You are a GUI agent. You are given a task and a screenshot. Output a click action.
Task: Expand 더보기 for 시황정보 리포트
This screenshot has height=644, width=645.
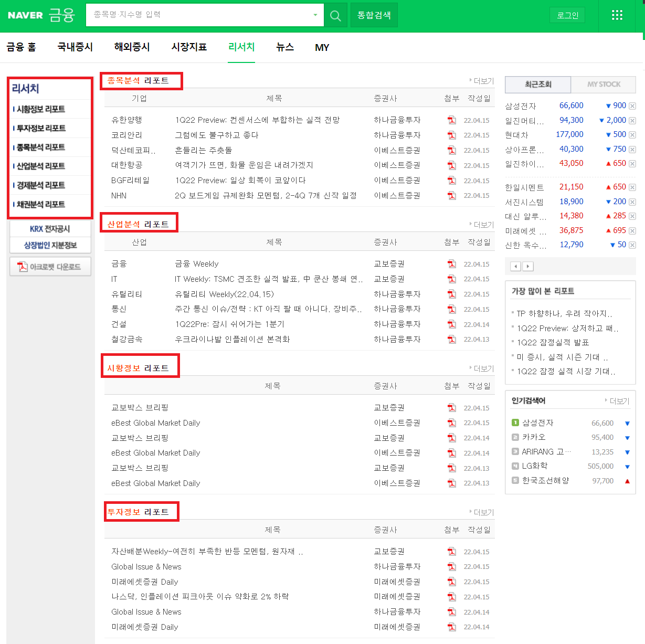(x=482, y=368)
